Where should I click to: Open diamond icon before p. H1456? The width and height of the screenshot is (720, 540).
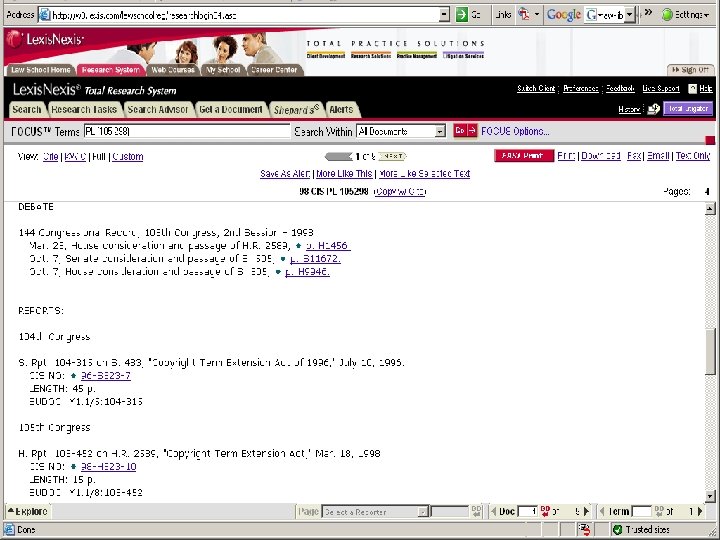(x=298, y=246)
